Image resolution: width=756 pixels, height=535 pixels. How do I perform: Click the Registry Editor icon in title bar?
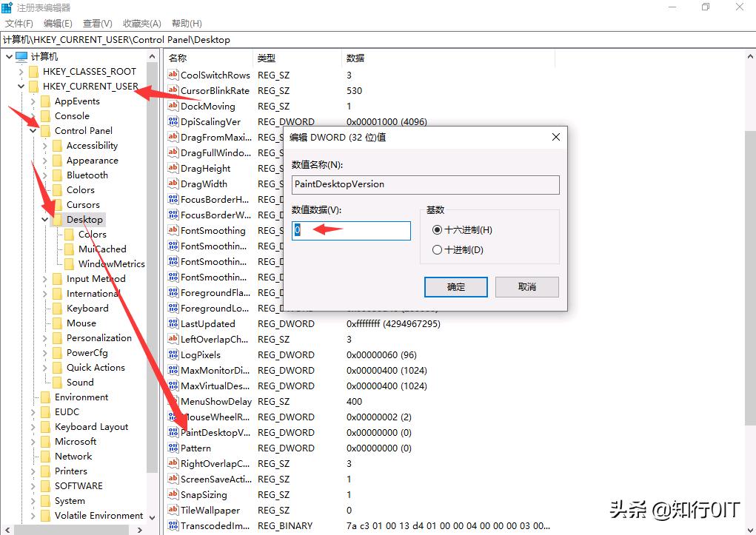point(7,7)
